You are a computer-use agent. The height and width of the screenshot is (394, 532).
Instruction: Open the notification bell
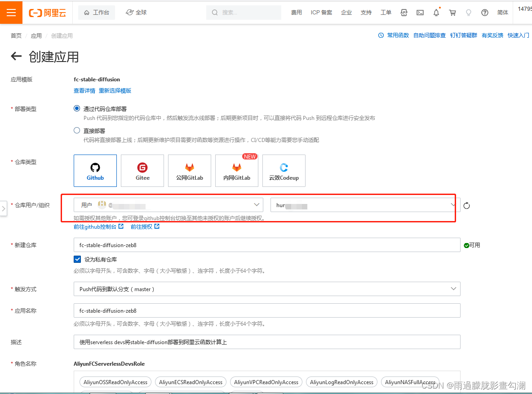tap(436, 13)
